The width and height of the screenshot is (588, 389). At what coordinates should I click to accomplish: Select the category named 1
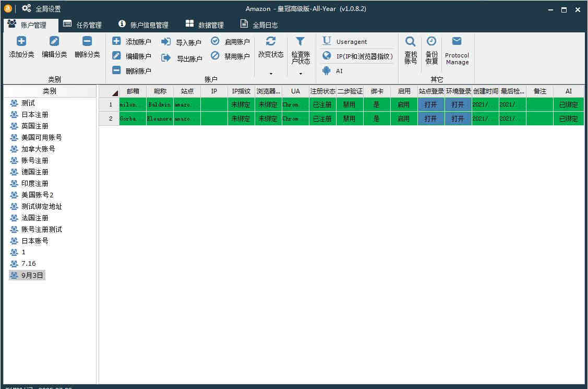[x=23, y=252]
